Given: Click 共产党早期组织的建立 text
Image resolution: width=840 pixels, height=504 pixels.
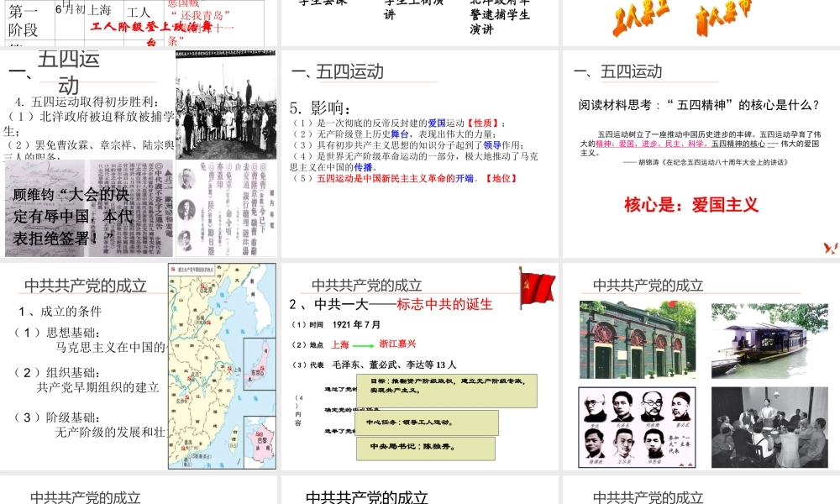Looking at the screenshot, I should (98, 387).
